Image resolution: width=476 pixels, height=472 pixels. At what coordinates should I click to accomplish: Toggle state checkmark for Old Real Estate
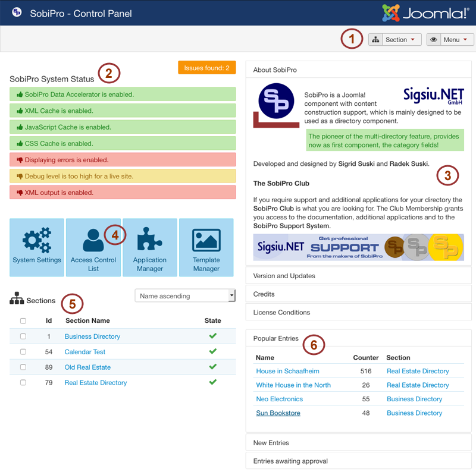point(213,367)
